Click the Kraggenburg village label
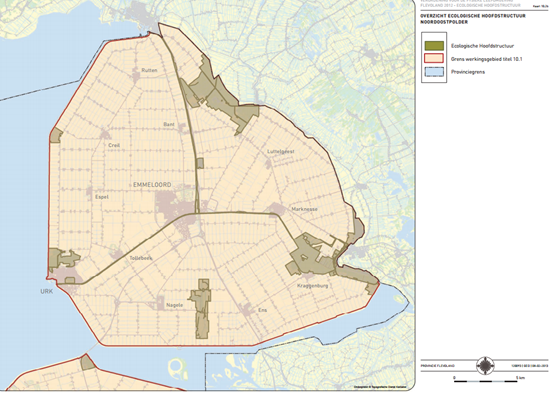The width and height of the screenshot is (550, 393). (x=313, y=286)
